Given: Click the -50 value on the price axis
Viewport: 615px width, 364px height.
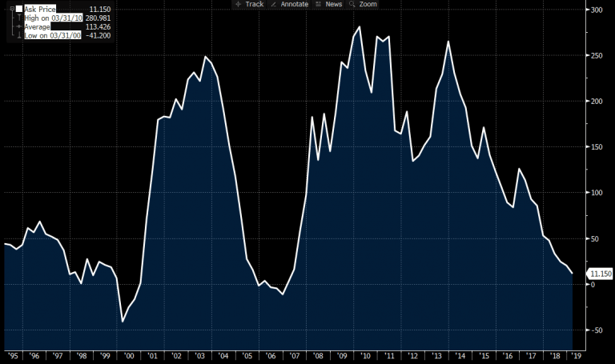Looking at the screenshot, I should pos(597,330).
